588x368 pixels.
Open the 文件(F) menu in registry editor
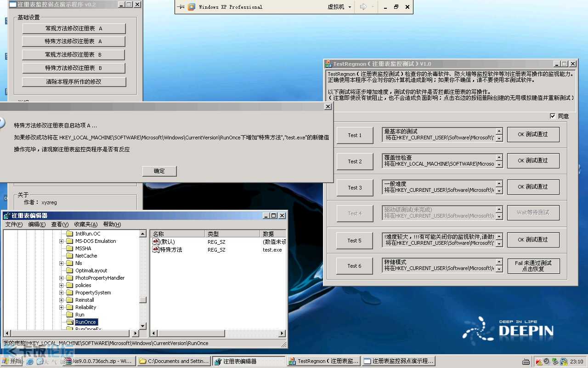[x=14, y=224]
